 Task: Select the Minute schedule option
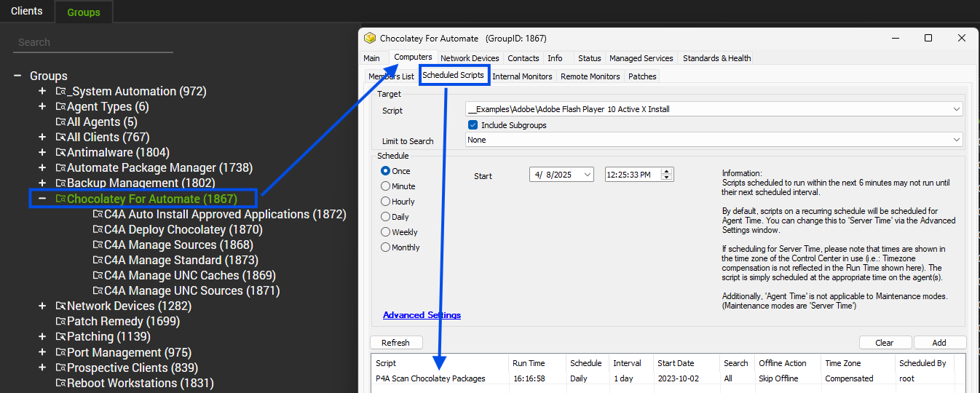(386, 186)
